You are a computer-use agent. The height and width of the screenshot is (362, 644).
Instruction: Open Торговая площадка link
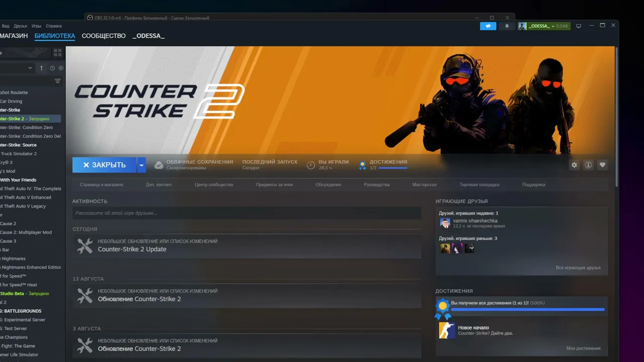point(479,185)
